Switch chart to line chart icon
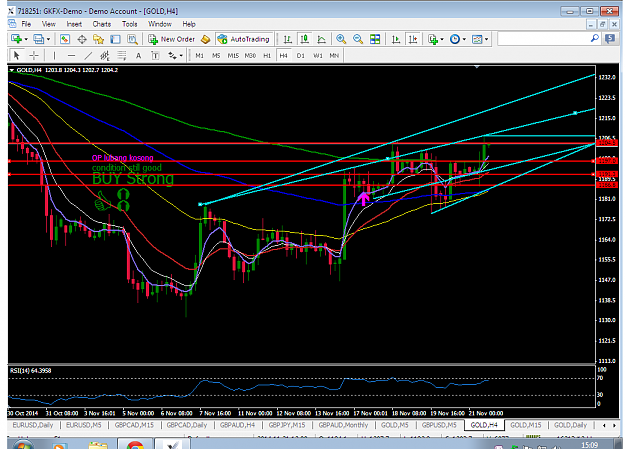Image resolution: width=625 pixels, height=449 pixels. coord(321,39)
